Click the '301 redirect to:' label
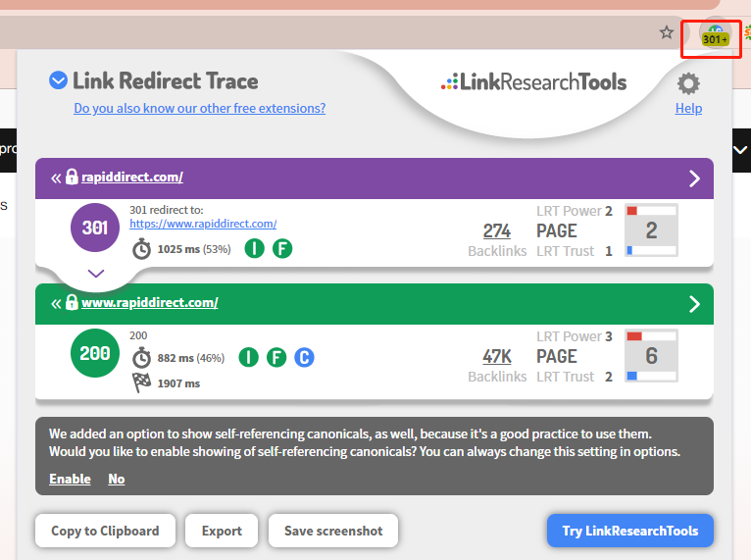Image resolution: width=751 pixels, height=560 pixels. 167,210
